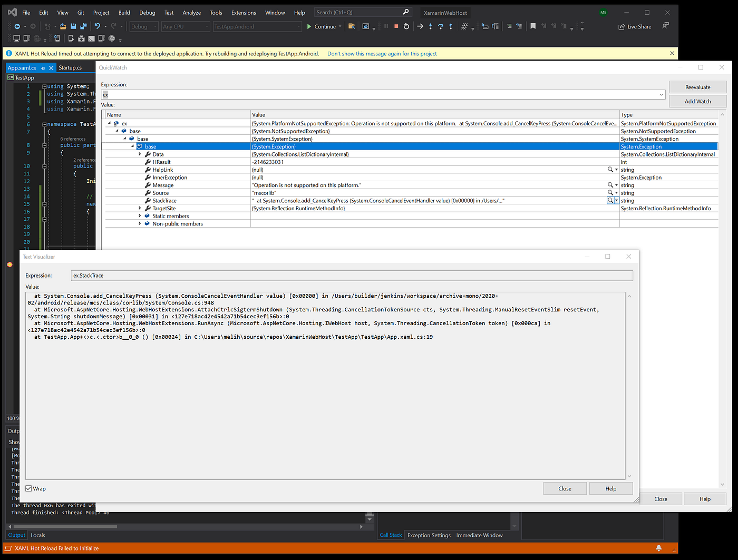Screen dimensions: 738x560
Task: Click the pin icon on App.xaml.cs tab
Action: click(43, 68)
